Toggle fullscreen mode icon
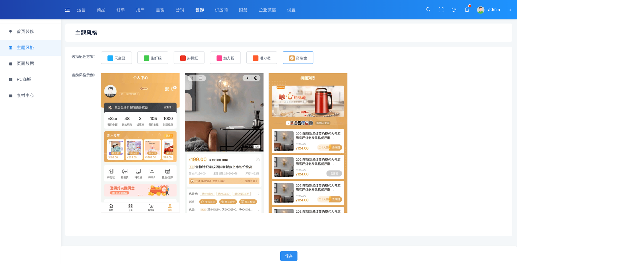644x264 pixels. coord(441,10)
